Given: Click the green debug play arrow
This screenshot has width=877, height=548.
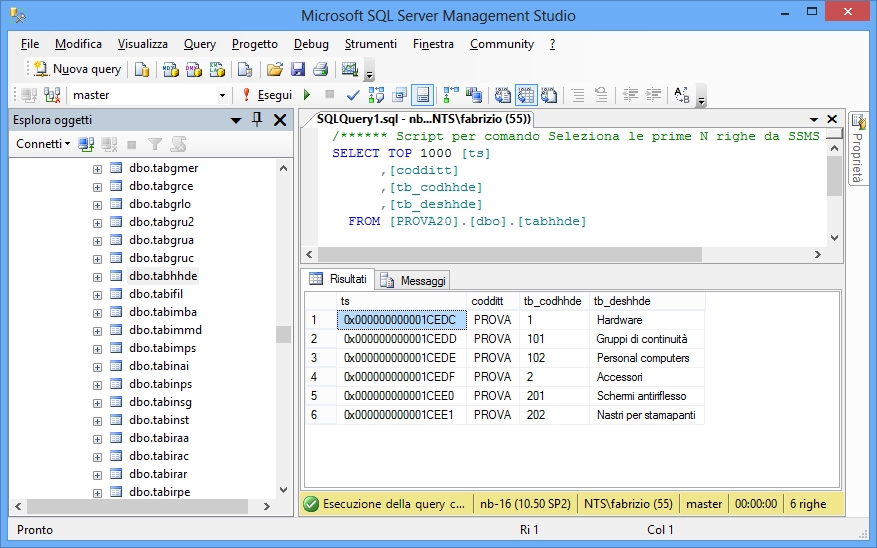Looking at the screenshot, I should click(308, 95).
